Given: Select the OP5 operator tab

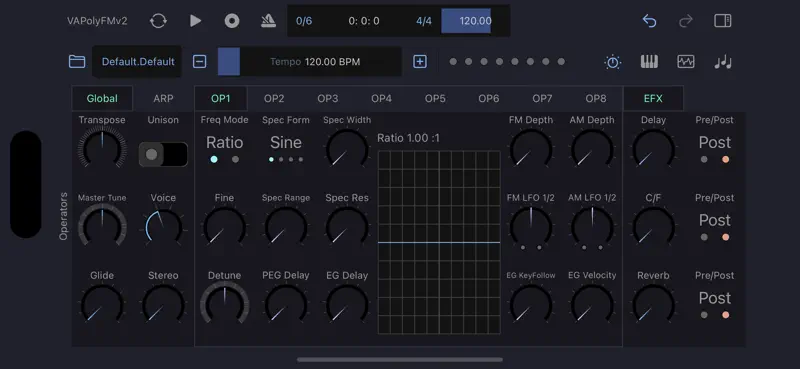Looking at the screenshot, I should pyautogui.click(x=435, y=99).
